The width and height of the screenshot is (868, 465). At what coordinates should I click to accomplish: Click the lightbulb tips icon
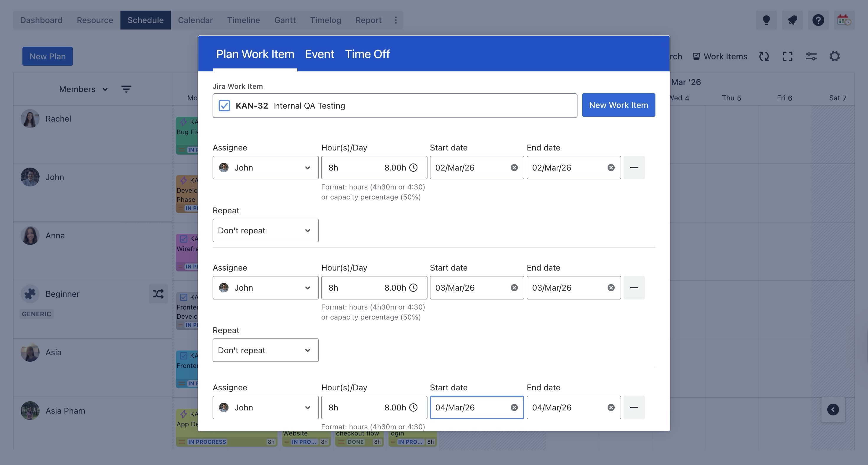point(766,20)
